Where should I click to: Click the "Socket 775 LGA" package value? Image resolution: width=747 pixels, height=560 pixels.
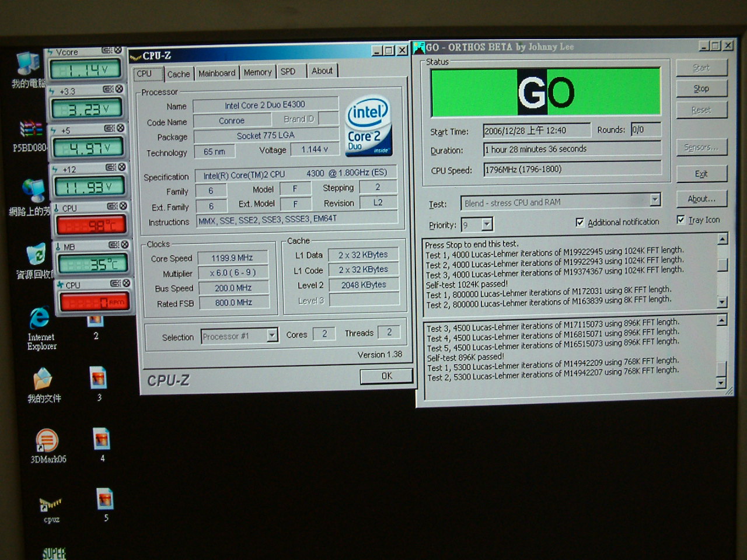(266, 135)
